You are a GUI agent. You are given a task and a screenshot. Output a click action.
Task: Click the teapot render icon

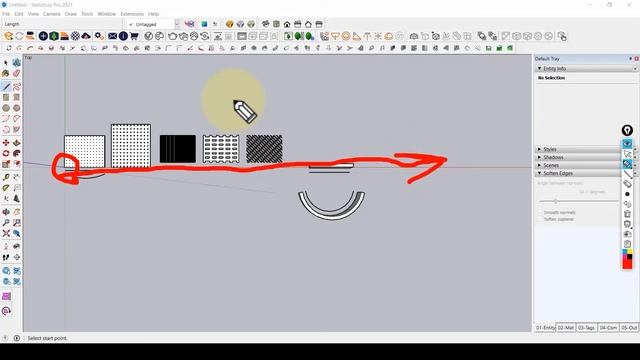tap(173, 36)
